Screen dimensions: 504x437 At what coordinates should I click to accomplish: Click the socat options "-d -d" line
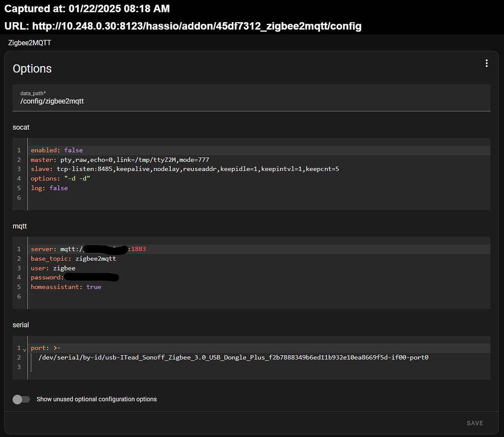pos(259,179)
